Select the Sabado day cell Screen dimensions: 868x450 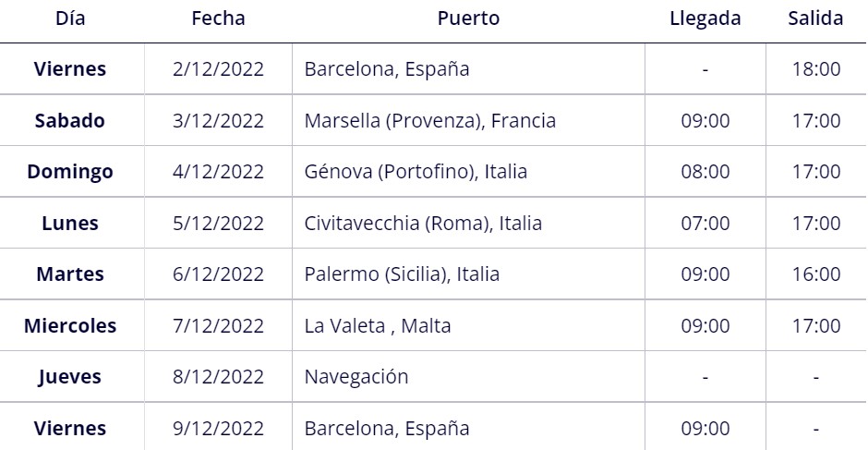click(x=70, y=121)
